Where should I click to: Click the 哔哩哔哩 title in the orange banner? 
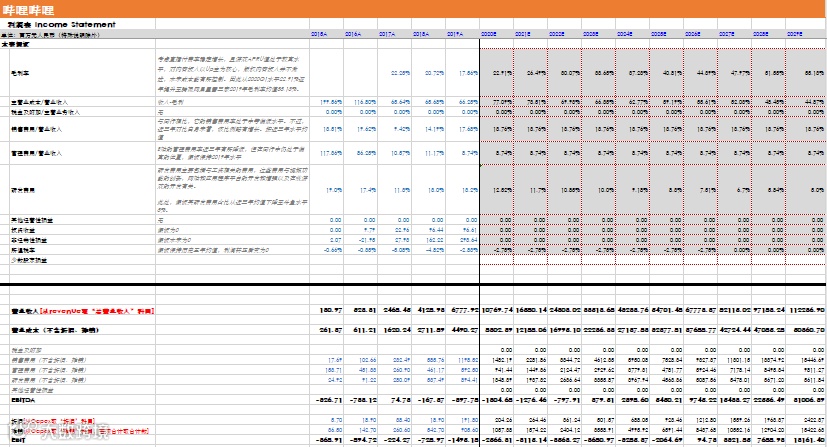[x=28, y=10]
